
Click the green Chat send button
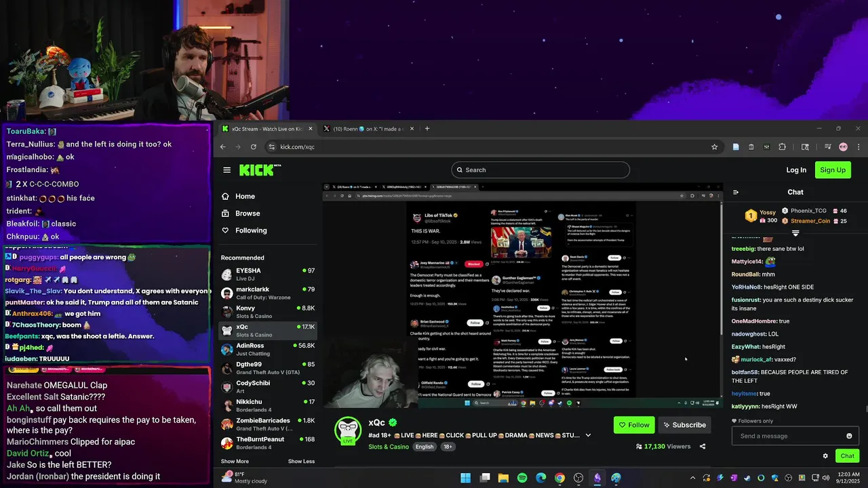coord(848,456)
